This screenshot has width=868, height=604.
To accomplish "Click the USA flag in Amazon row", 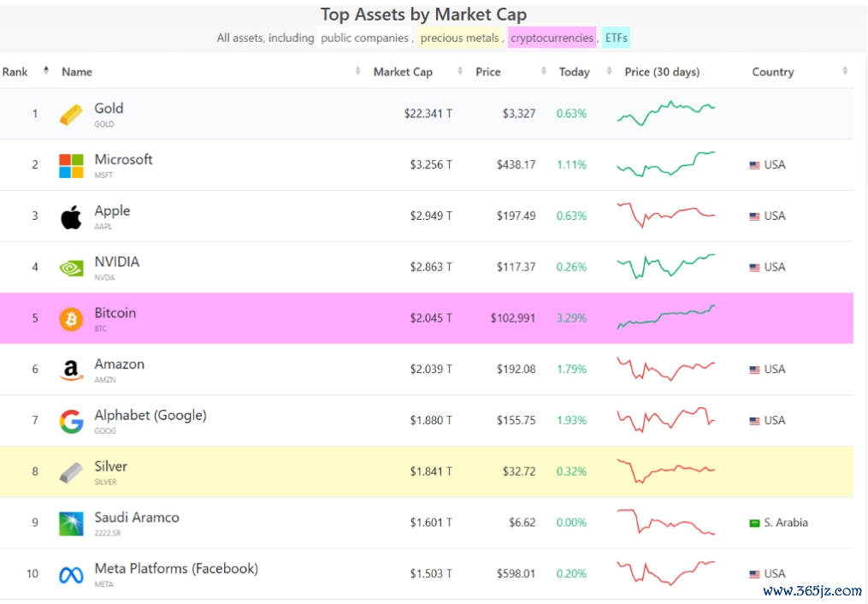I will (x=754, y=370).
